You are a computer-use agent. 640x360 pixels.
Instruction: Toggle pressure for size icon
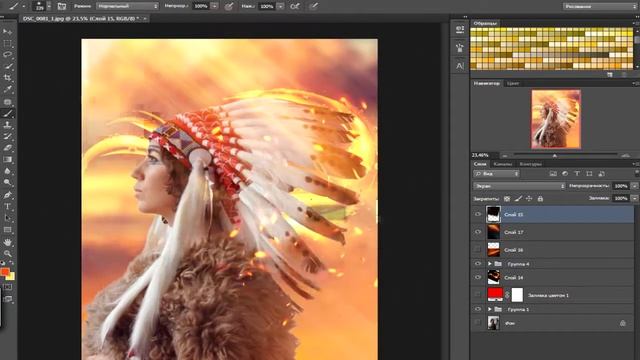click(x=313, y=6)
